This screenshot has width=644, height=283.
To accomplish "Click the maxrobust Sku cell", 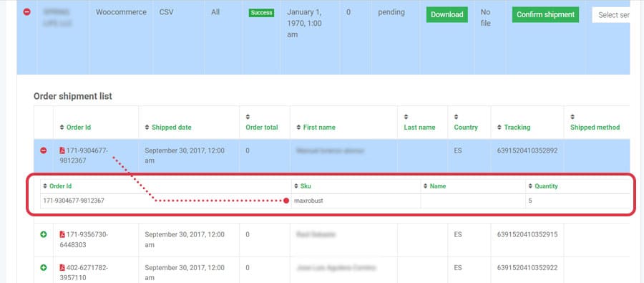I will coord(308,201).
